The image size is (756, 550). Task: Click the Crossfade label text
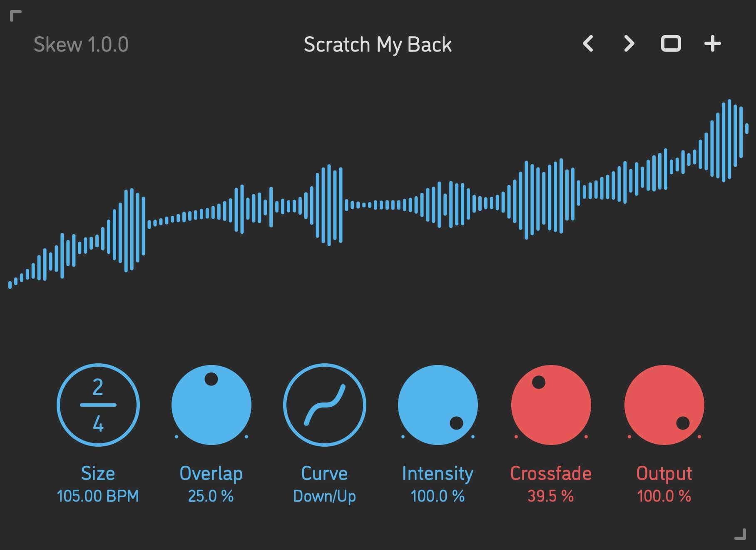click(551, 473)
